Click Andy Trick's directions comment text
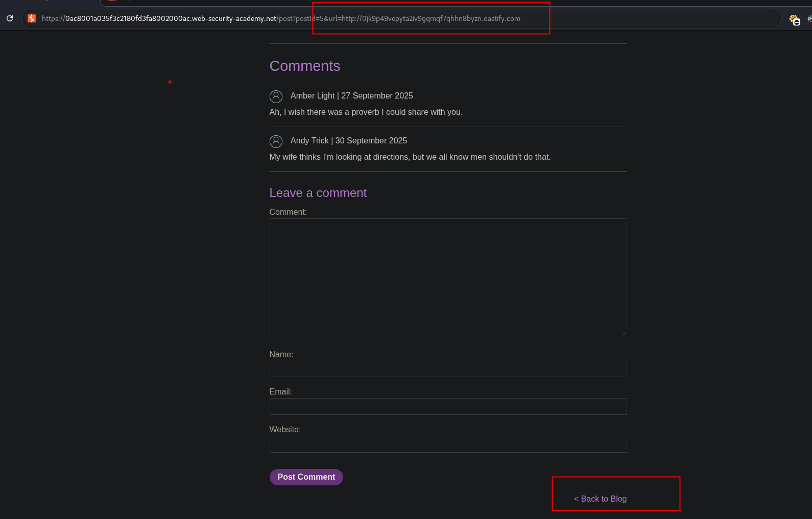 pos(410,157)
